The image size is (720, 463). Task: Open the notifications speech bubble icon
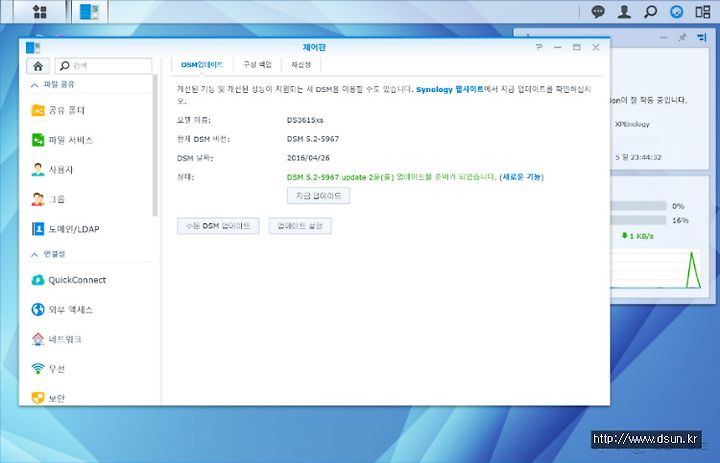pyautogui.click(x=598, y=11)
